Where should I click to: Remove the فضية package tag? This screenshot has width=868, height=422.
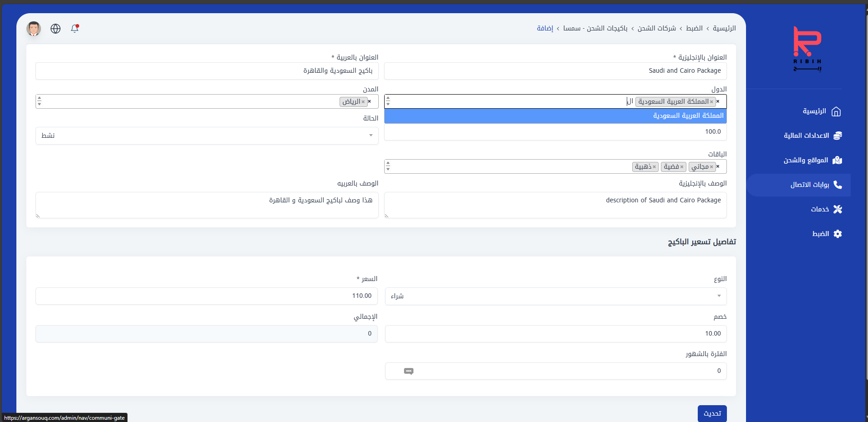coord(681,167)
